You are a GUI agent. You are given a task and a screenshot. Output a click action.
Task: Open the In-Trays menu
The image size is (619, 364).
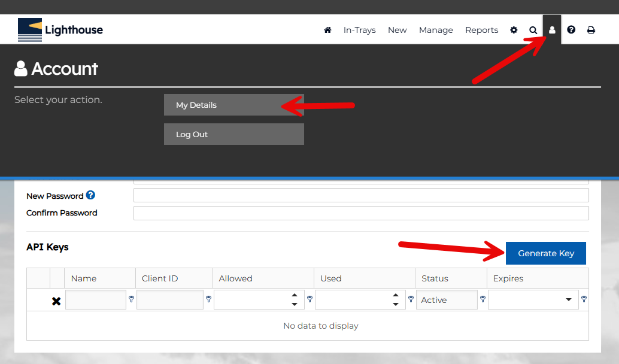[359, 30]
